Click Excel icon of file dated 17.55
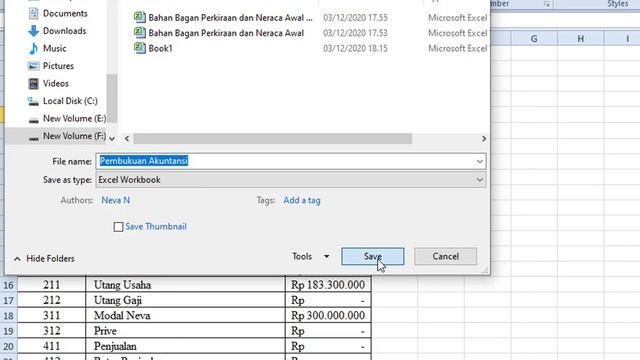 pos(140,18)
